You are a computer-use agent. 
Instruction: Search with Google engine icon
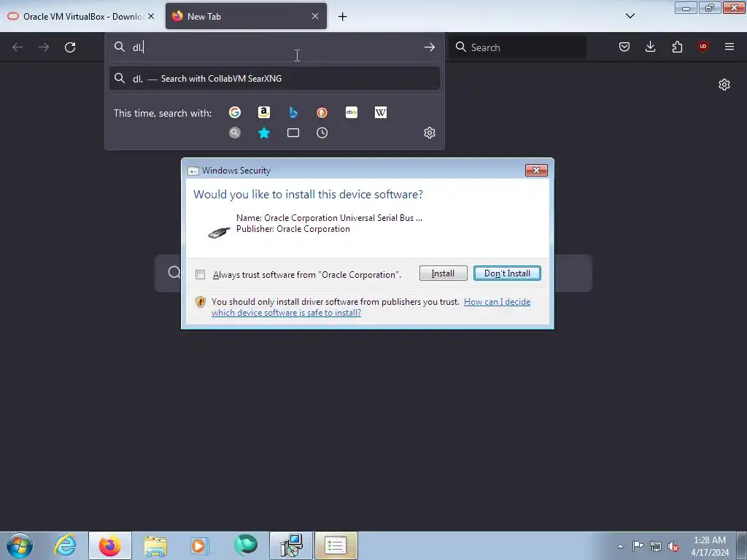click(x=234, y=112)
